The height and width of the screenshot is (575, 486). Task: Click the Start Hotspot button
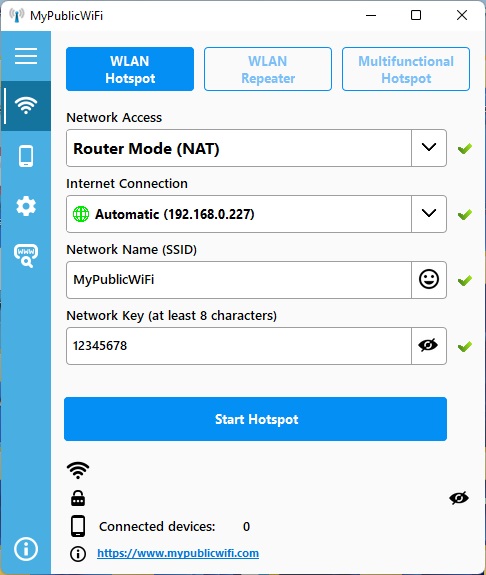pos(255,419)
